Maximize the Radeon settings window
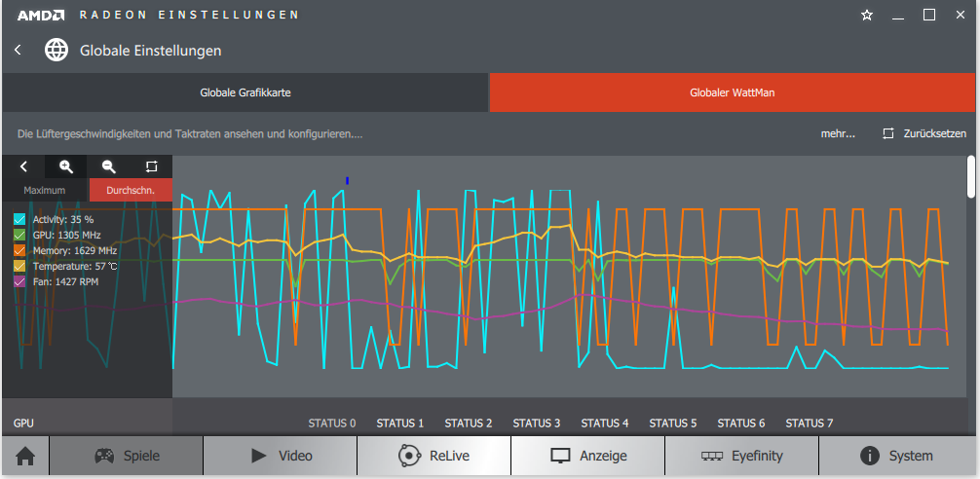The width and height of the screenshot is (980, 479). [x=929, y=15]
